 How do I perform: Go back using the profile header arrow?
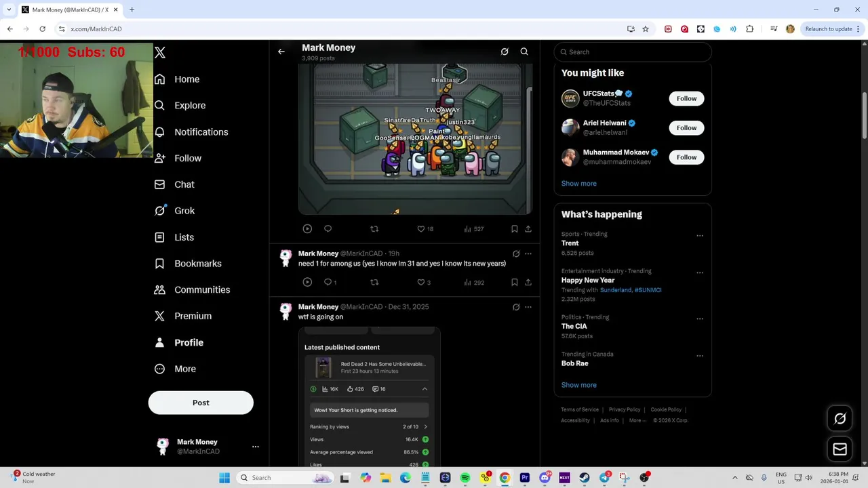(x=281, y=52)
